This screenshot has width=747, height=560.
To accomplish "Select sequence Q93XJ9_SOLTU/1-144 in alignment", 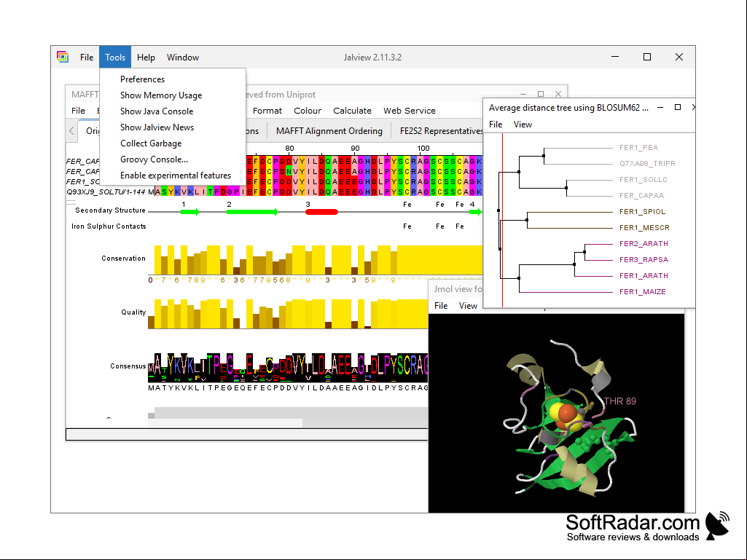I will [x=106, y=192].
